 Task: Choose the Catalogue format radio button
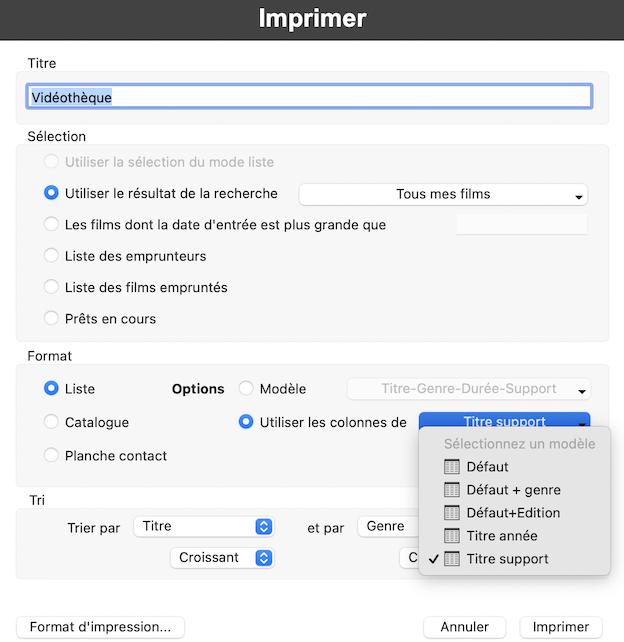[x=52, y=423]
